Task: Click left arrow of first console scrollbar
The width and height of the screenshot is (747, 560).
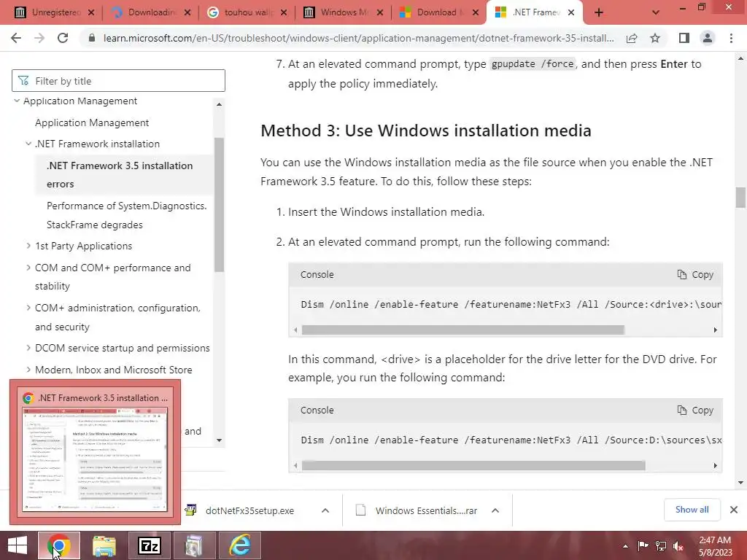Action: 296,330
